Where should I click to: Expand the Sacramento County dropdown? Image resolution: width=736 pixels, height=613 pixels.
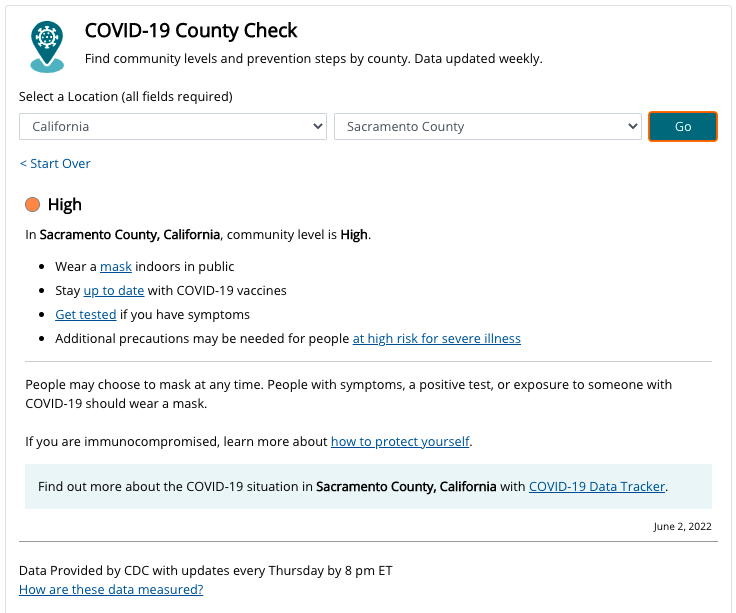coord(487,127)
